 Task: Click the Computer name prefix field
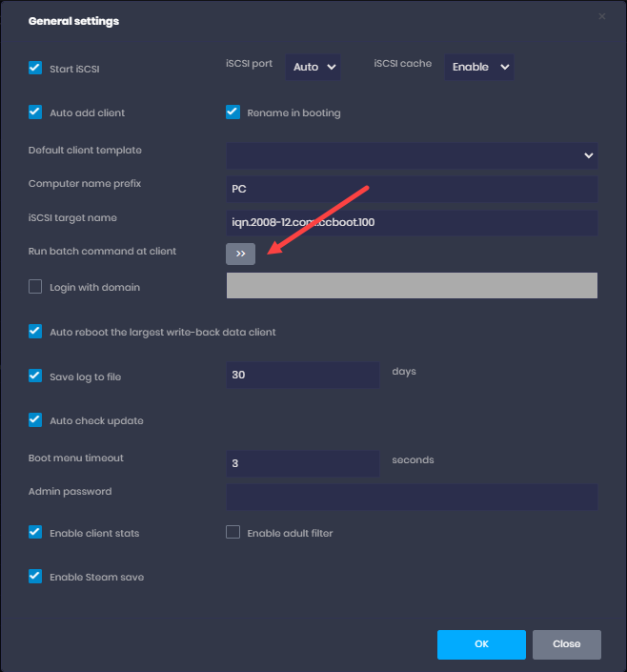(411, 189)
